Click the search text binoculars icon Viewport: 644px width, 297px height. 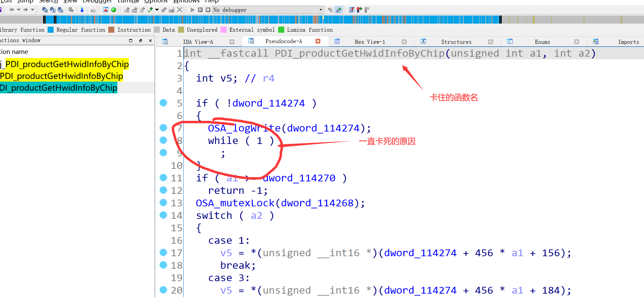coord(53,10)
